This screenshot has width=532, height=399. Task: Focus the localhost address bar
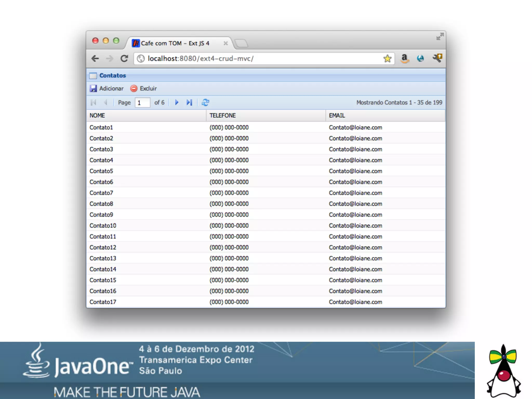tap(260, 58)
